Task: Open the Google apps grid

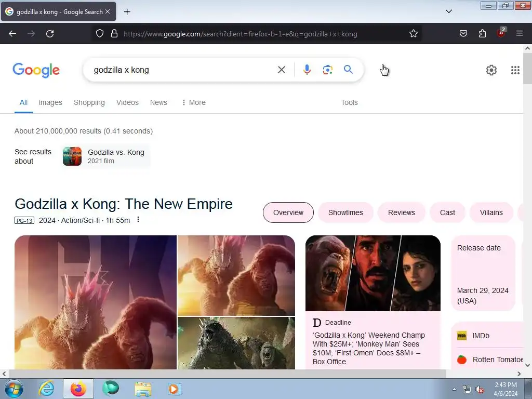Action: [x=515, y=70]
